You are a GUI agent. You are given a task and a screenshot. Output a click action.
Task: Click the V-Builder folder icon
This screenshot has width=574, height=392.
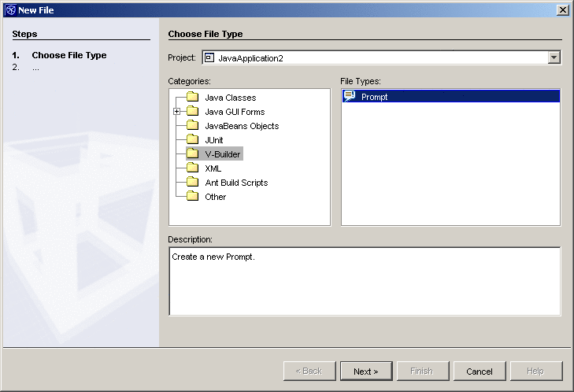(x=192, y=154)
